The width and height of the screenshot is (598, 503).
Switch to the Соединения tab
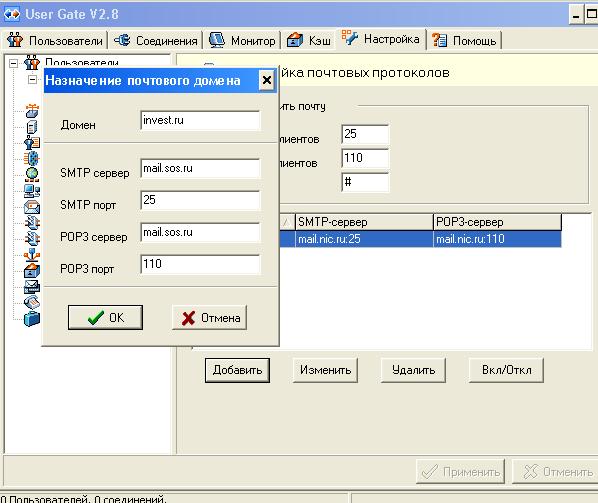click(156, 40)
